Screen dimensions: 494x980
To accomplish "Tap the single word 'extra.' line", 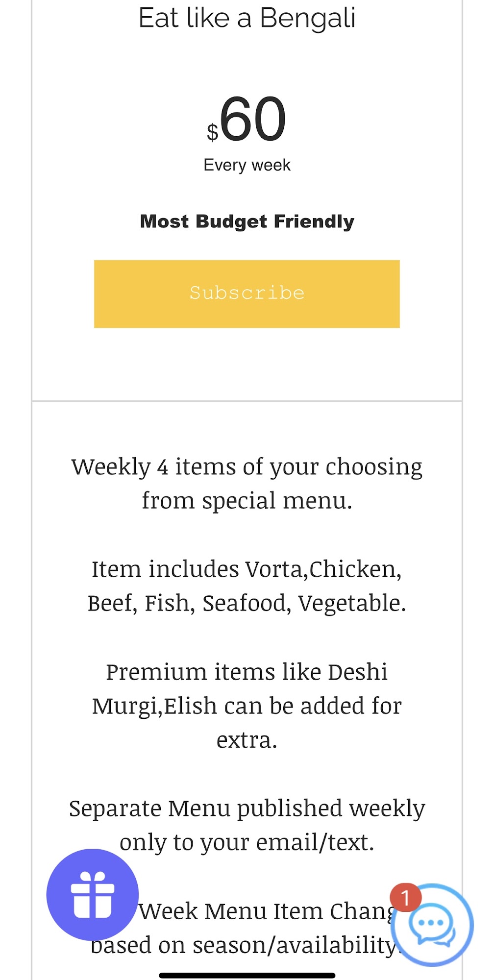I will click(247, 740).
